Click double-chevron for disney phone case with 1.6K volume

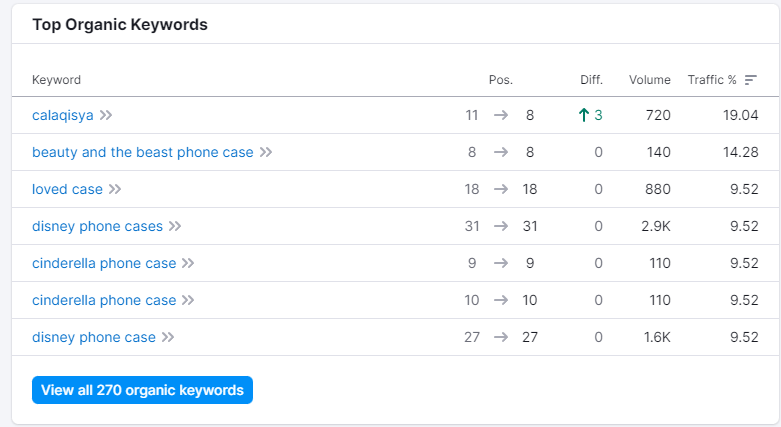click(x=168, y=338)
